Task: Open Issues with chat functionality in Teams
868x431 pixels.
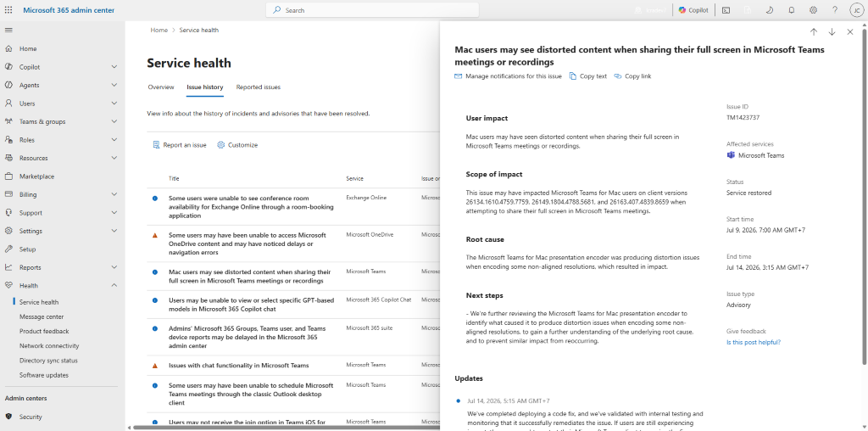Action: click(238, 366)
